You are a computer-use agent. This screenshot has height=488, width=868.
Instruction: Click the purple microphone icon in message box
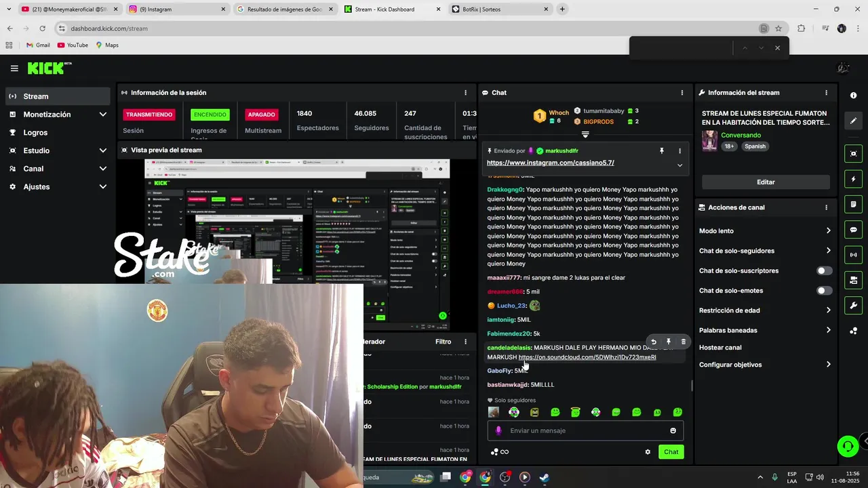(498, 430)
